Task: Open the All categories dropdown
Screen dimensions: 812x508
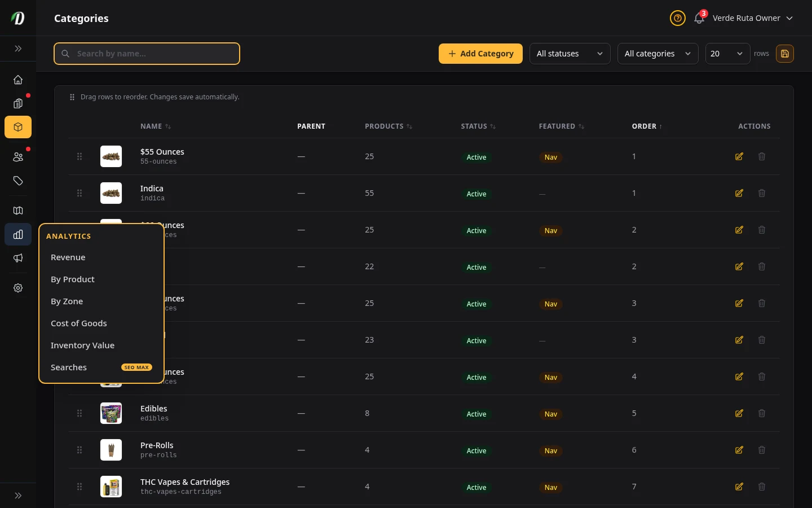Action: (x=657, y=54)
